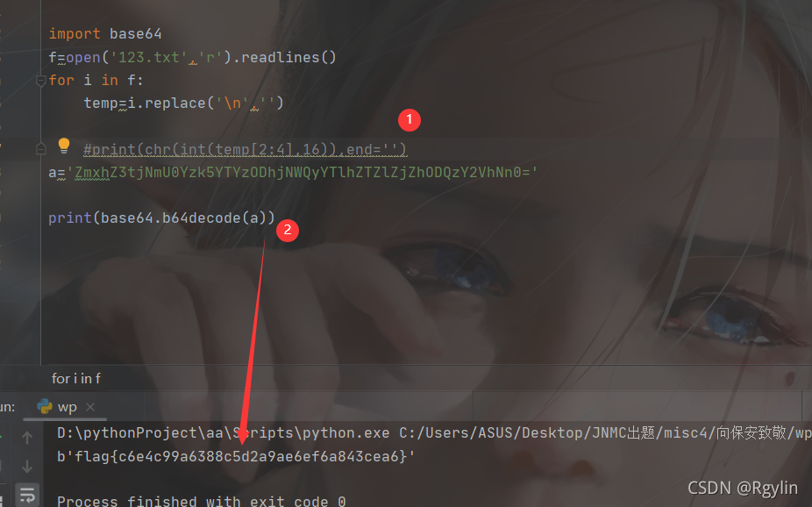Click the red annotation circle numbered 2
Screen dimensions: 812x507
[x=288, y=230]
